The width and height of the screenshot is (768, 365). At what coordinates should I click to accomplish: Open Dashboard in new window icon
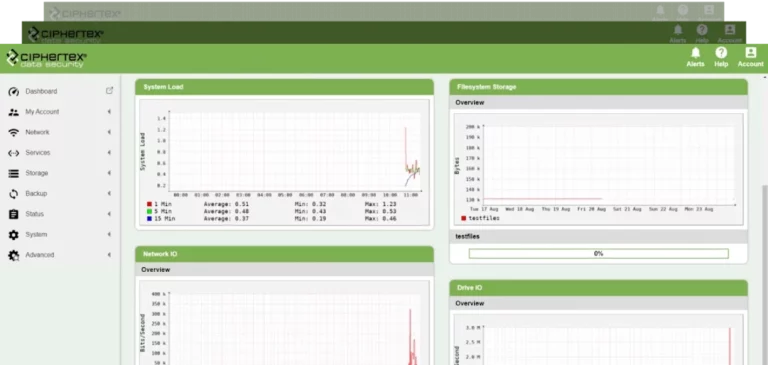109,91
